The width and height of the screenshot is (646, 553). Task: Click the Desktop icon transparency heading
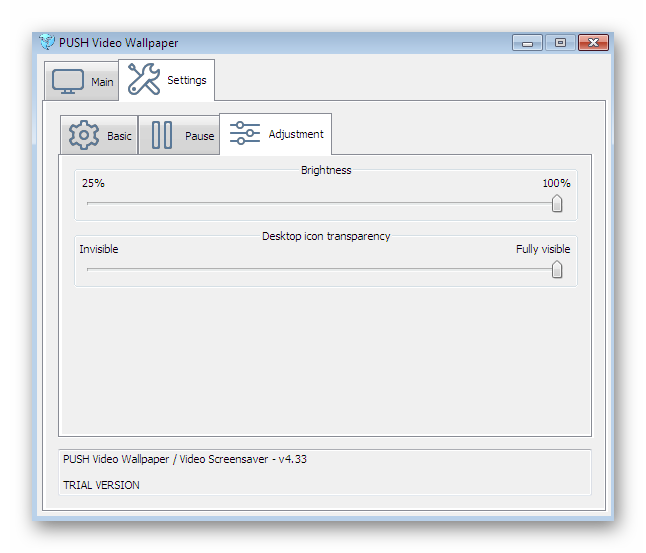tap(326, 236)
